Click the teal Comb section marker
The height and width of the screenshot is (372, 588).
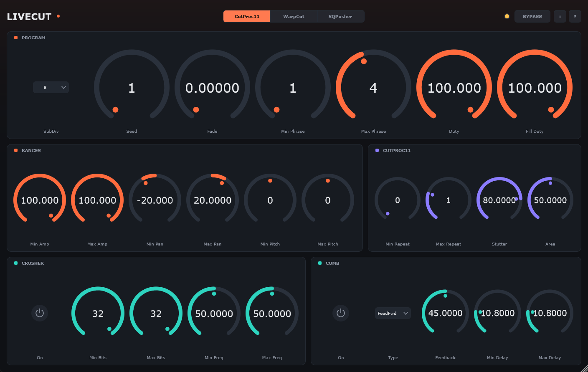320,263
